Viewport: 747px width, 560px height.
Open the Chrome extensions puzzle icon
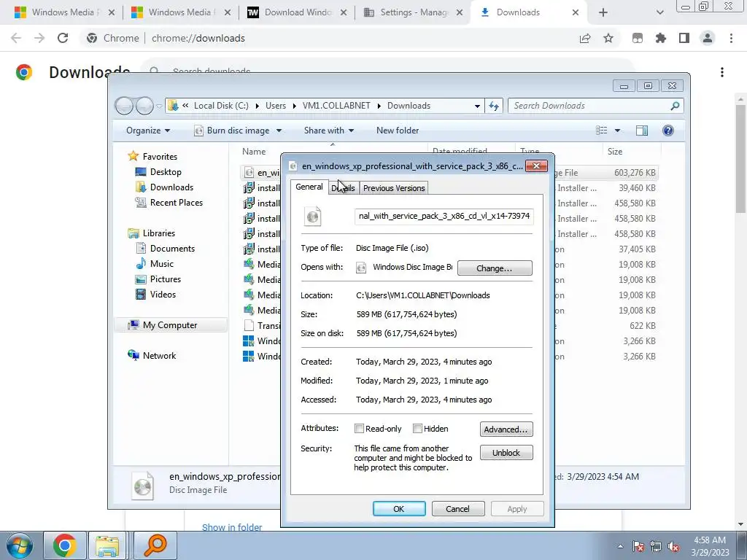[661, 38]
